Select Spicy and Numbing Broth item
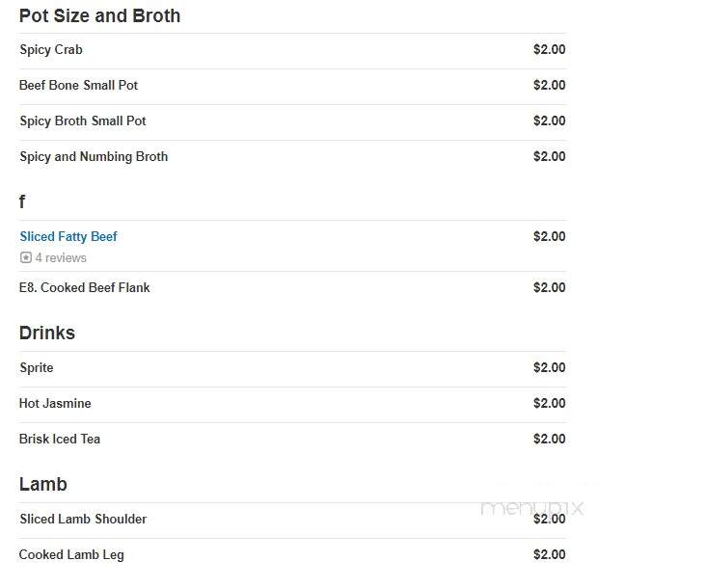705x588 pixels. [x=292, y=157]
